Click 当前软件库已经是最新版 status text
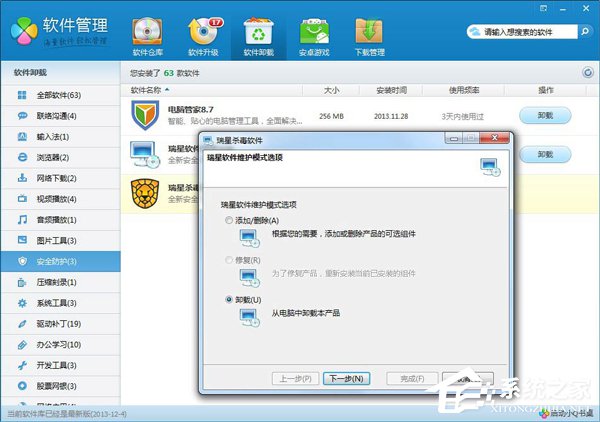Viewport: 600px width, 422px height. (67, 414)
